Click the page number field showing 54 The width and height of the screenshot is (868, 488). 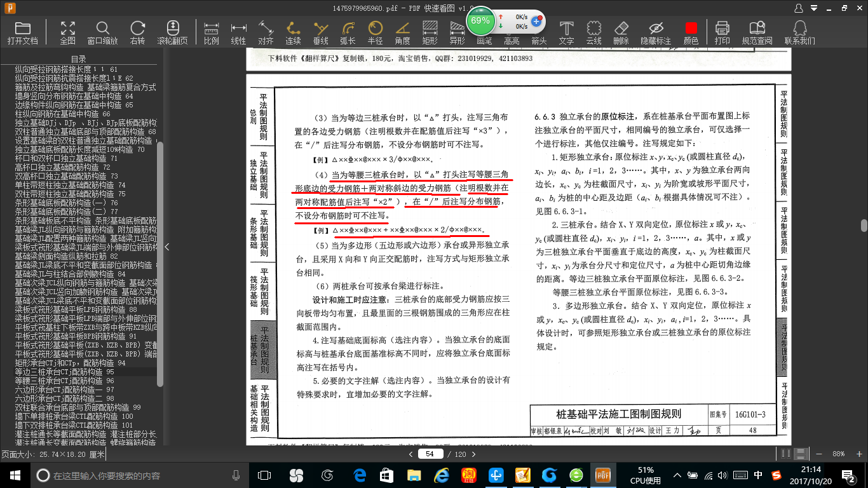tap(430, 454)
